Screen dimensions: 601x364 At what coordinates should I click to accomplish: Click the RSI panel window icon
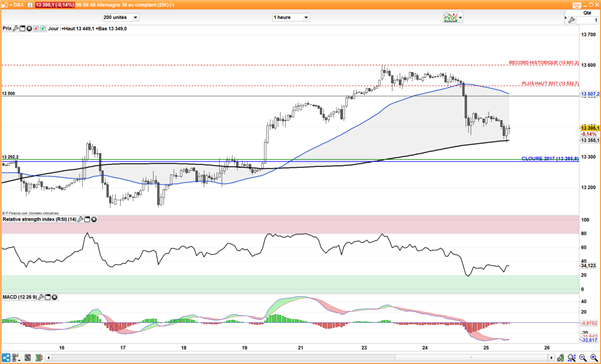tap(87, 219)
